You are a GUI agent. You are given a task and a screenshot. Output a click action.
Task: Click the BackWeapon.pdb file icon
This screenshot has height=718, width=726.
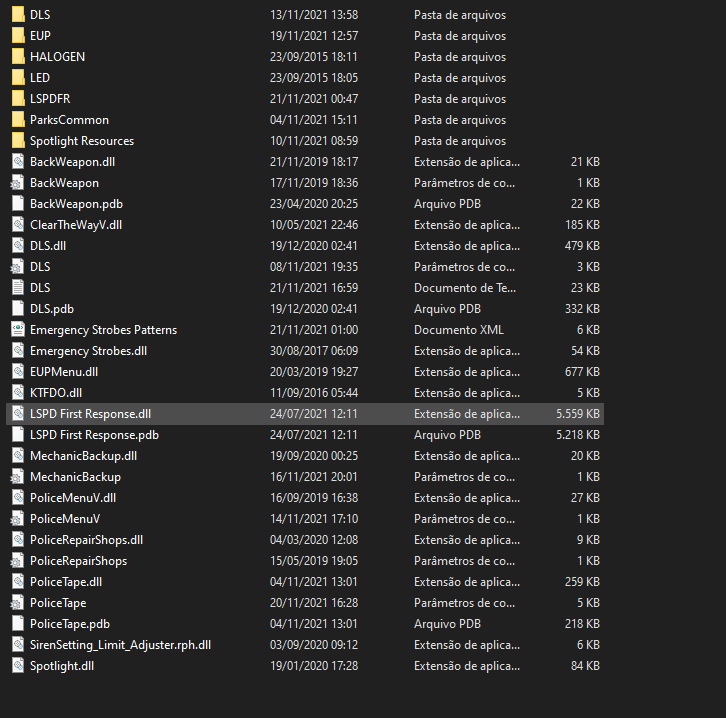pos(18,204)
